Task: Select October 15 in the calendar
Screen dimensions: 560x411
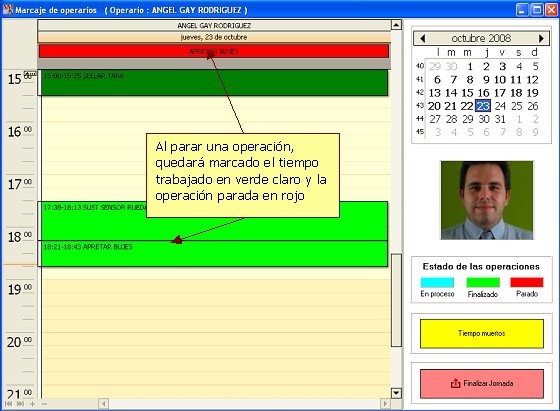Action: 467,93
